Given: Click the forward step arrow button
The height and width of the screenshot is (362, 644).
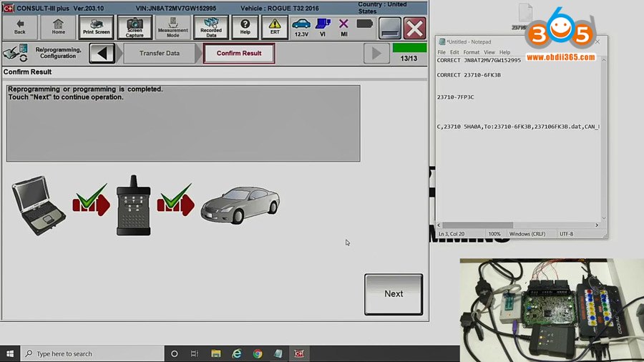Looking at the screenshot, I should tap(376, 54).
